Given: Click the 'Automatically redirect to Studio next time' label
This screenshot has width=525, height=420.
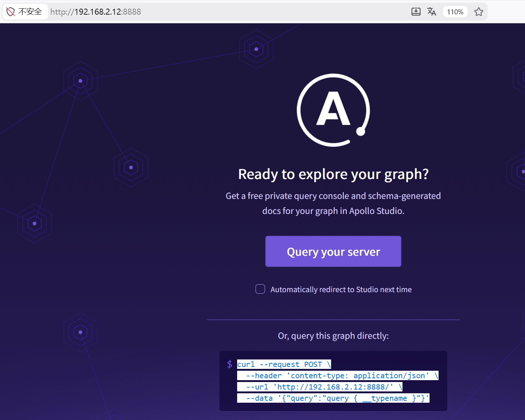Looking at the screenshot, I should tap(341, 290).
